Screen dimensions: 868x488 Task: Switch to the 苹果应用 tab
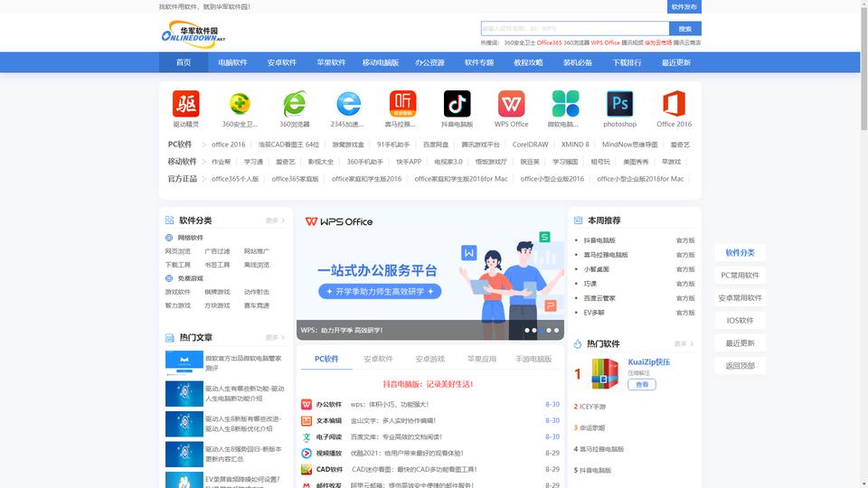[x=482, y=359]
